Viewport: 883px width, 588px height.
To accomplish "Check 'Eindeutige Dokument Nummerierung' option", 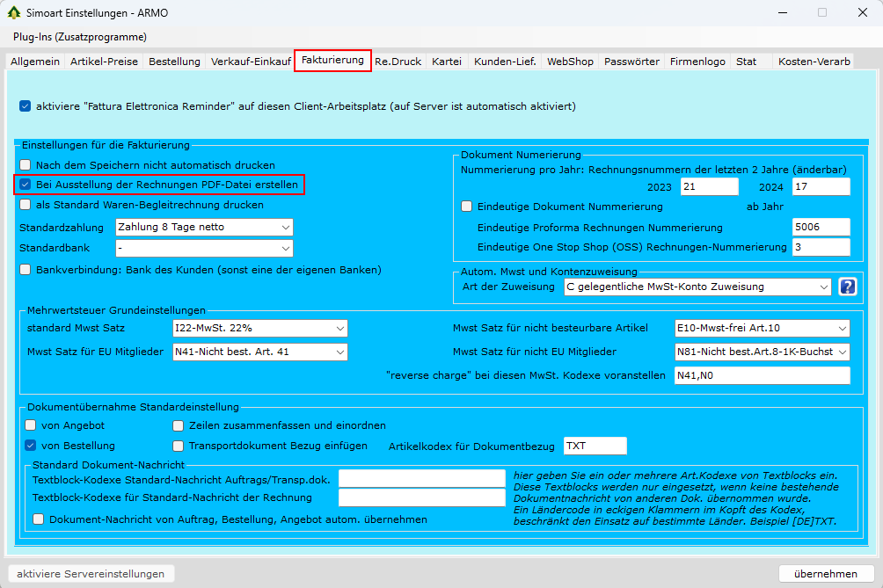I will (x=467, y=207).
